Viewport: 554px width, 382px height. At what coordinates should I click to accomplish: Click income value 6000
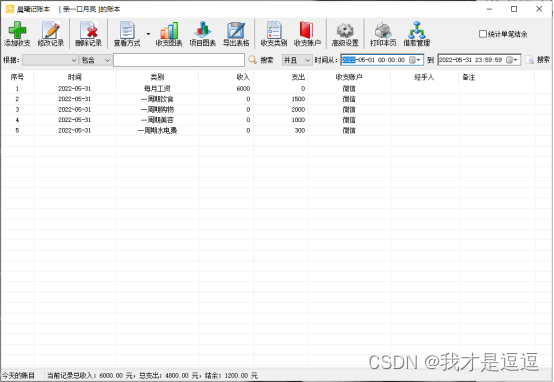click(243, 89)
